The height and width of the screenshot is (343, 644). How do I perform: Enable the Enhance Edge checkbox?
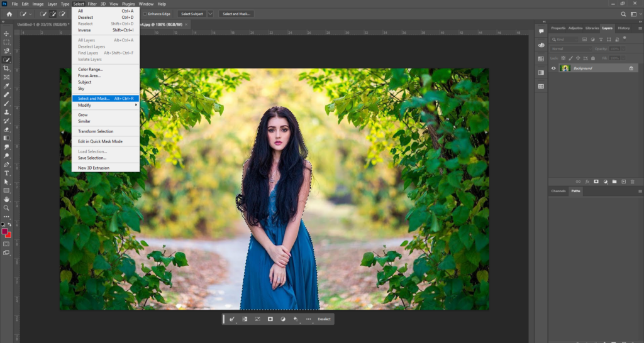pos(145,14)
